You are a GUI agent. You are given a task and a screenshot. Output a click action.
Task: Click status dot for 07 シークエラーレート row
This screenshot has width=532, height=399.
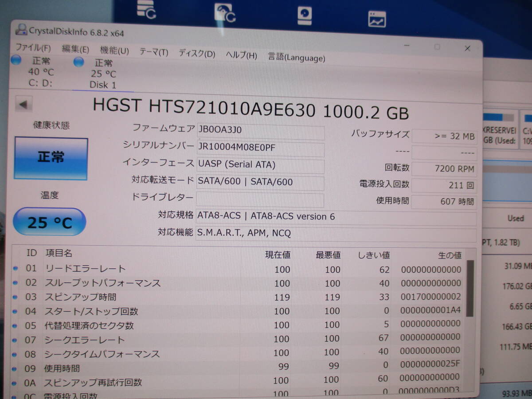(16, 340)
